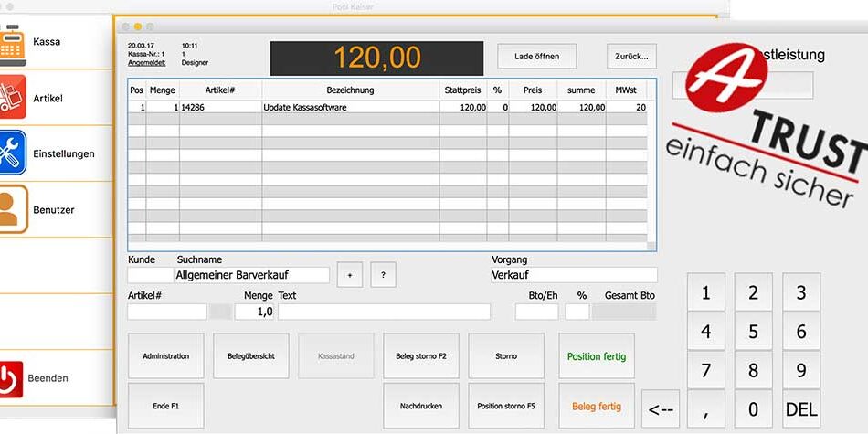The height and width of the screenshot is (434, 868).
Task: Click the 120,00 total display
Action: click(x=377, y=58)
